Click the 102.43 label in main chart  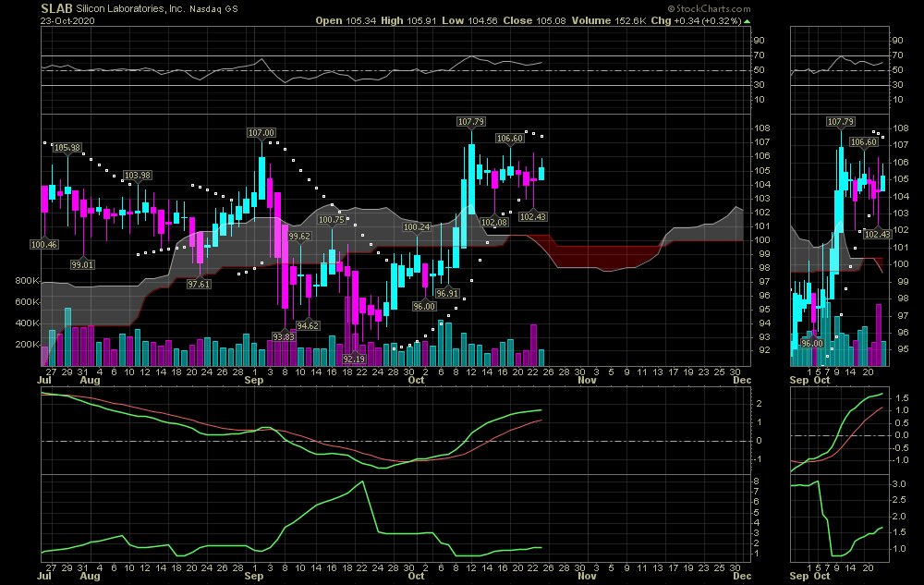point(533,216)
